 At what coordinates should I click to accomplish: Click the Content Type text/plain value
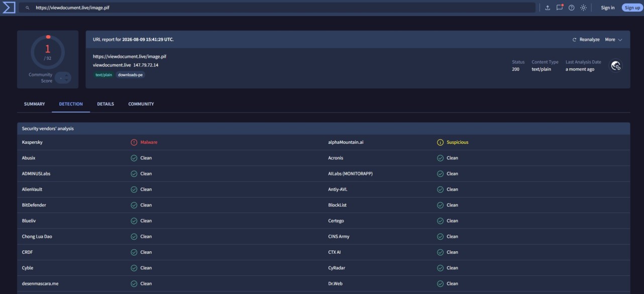541,69
